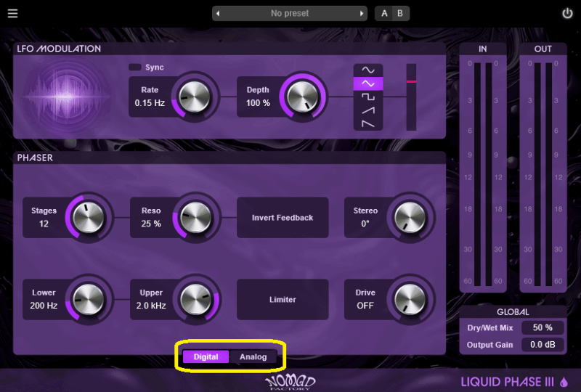Enable LFO Sync toggle

pyautogui.click(x=135, y=67)
